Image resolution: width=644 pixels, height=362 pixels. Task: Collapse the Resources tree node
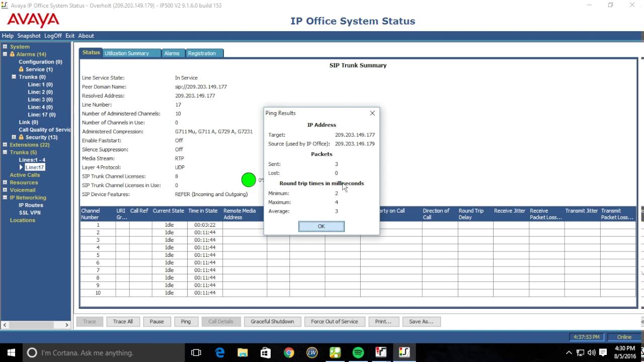pos(5,183)
